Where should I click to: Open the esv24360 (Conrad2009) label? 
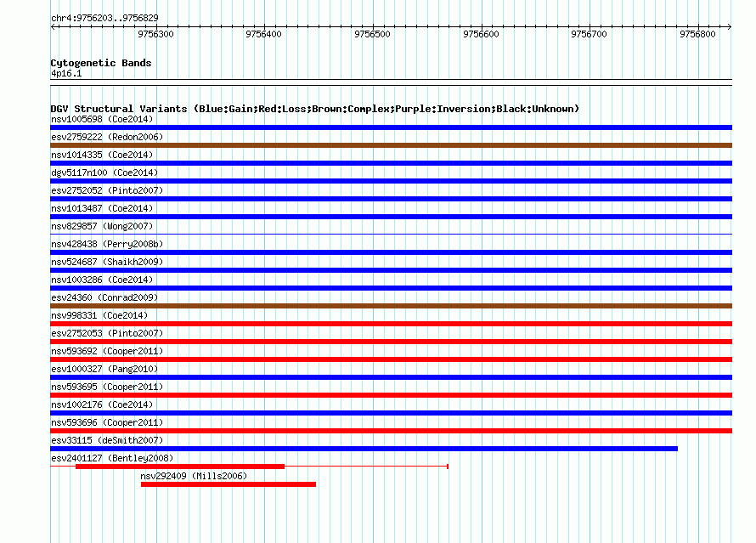click(x=104, y=297)
